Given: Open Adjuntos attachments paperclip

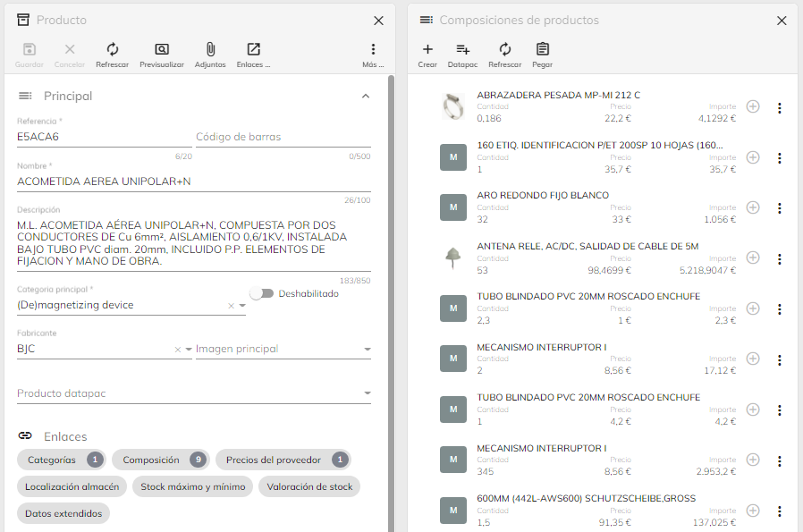Looking at the screenshot, I should click(x=210, y=50).
